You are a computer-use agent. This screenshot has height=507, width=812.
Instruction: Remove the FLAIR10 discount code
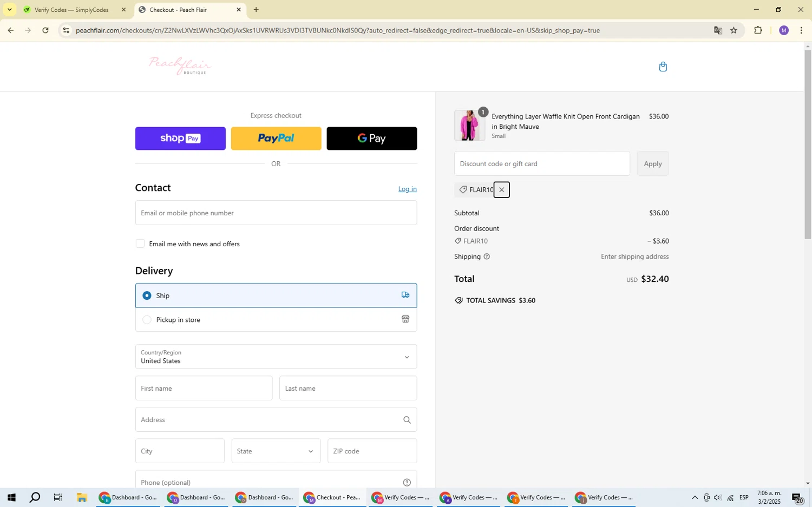tap(501, 190)
